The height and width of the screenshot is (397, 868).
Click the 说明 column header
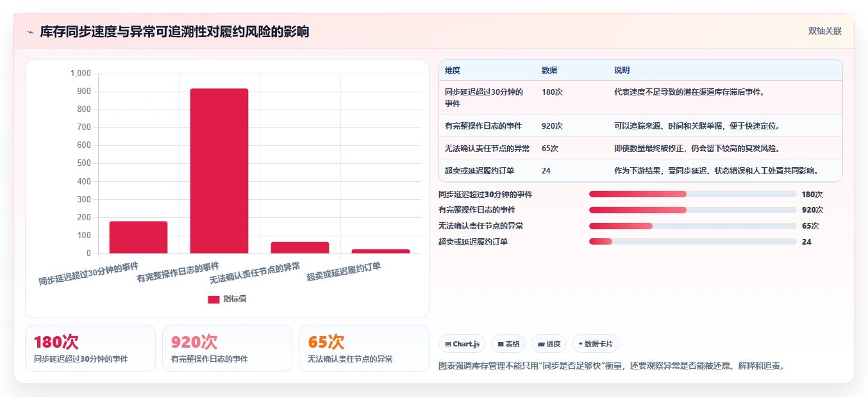tap(622, 70)
